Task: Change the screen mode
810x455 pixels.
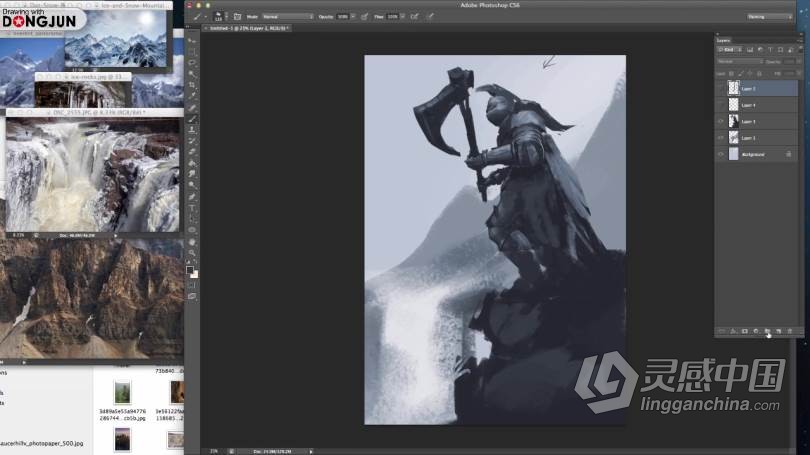Action: (x=192, y=296)
